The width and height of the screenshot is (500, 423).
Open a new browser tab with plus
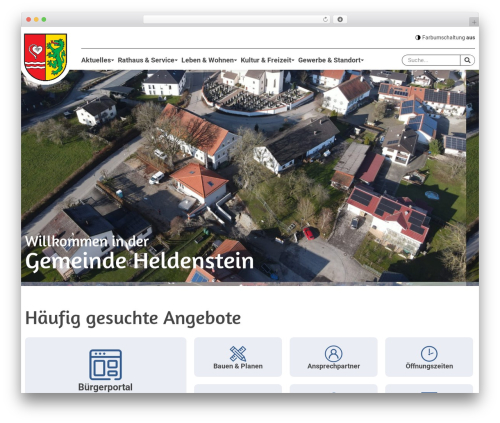tap(474, 22)
